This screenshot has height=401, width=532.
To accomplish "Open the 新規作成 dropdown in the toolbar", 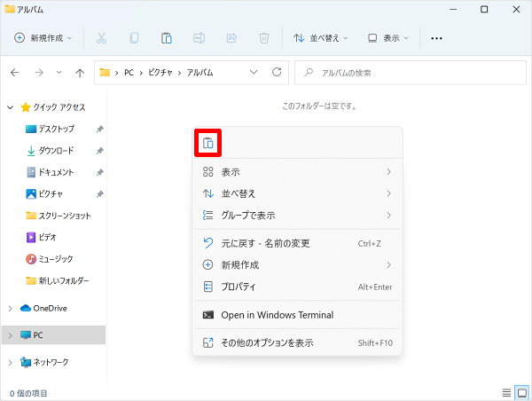I will tap(44, 38).
